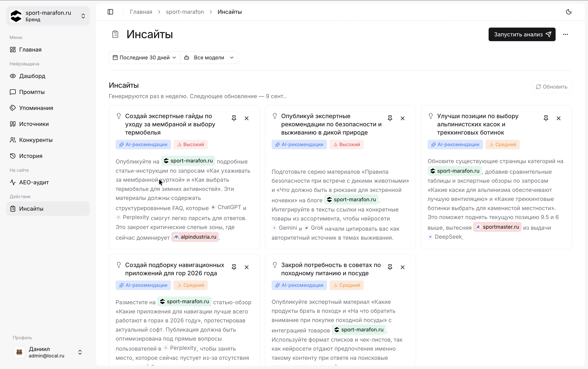Click the clipboard icon beside Инсайты heading

[115, 34]
